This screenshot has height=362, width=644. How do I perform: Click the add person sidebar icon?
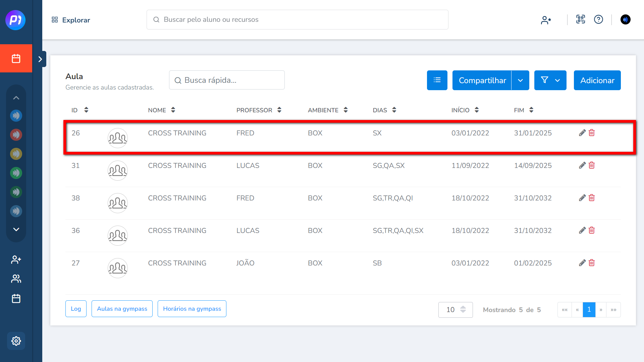(16, 259)
